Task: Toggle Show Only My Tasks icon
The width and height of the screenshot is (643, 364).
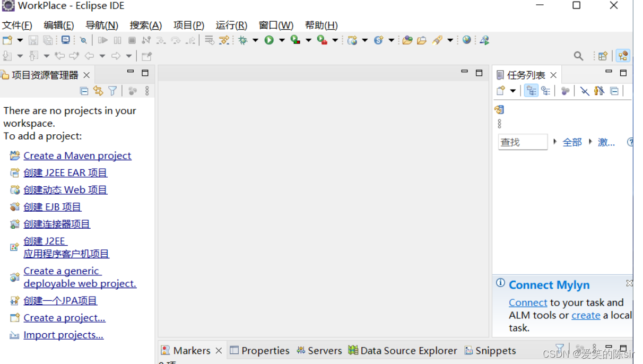Action: click(x=599, y=91)
